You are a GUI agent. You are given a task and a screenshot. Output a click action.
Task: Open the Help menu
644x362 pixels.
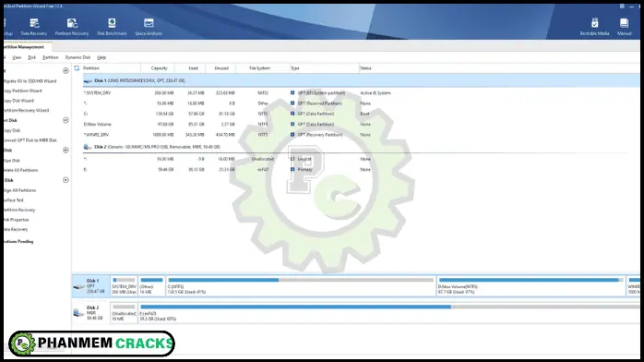click(x=101, y=57)
